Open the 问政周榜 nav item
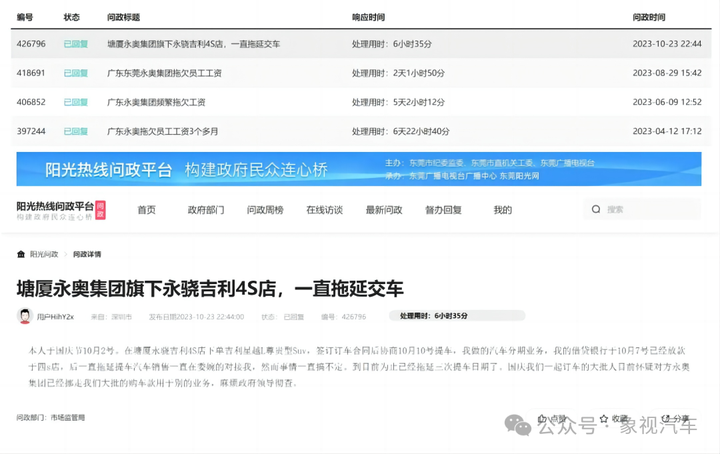720x454 pixels. 265,210
